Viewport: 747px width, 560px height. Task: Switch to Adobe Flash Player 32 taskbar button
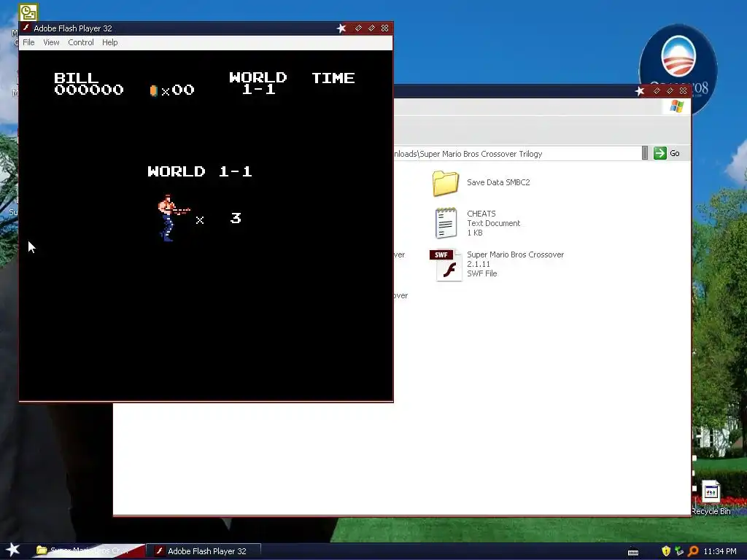(x=204, y=551)
